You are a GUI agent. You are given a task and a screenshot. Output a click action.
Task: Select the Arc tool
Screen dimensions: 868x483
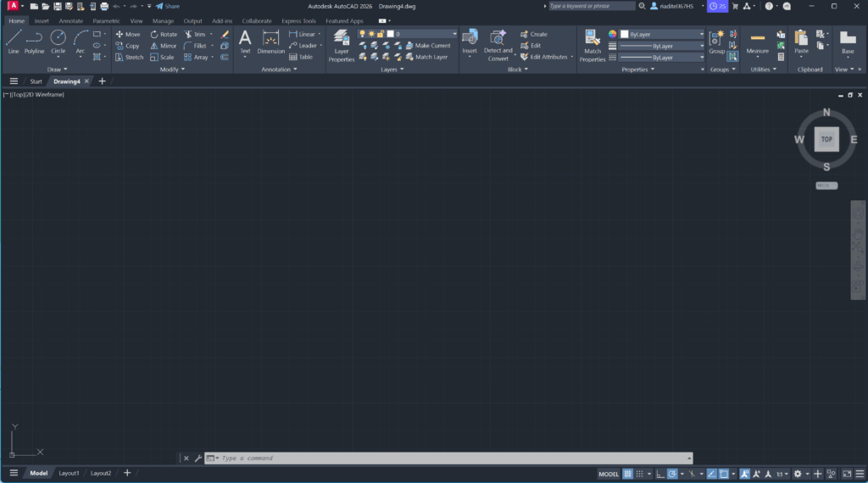click(x=81, y=42)
